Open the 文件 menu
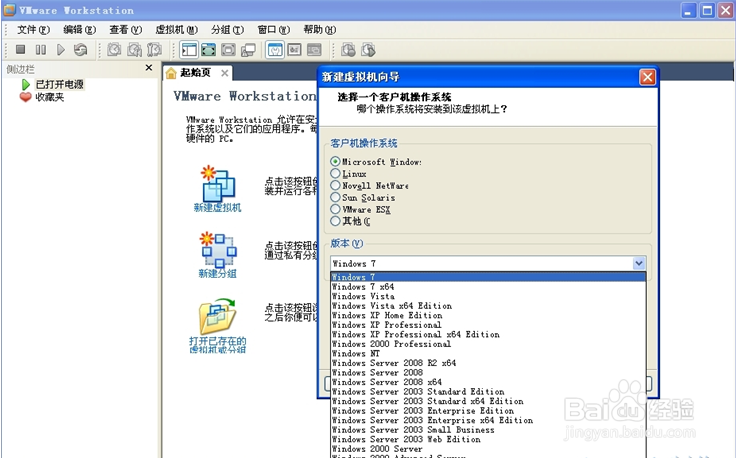Viewport: 736px width, 458px height. [x=33, y=30]
